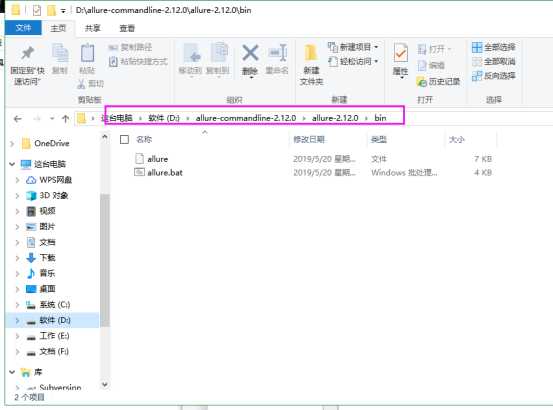Open the Properties (属性) checkmark icon

coord(401,54)
